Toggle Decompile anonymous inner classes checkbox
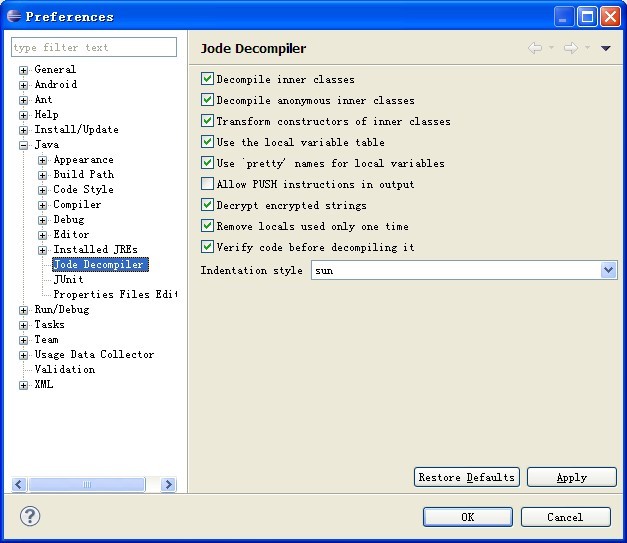The width and height of the screenshot is (627, 543). click(207, 100)
